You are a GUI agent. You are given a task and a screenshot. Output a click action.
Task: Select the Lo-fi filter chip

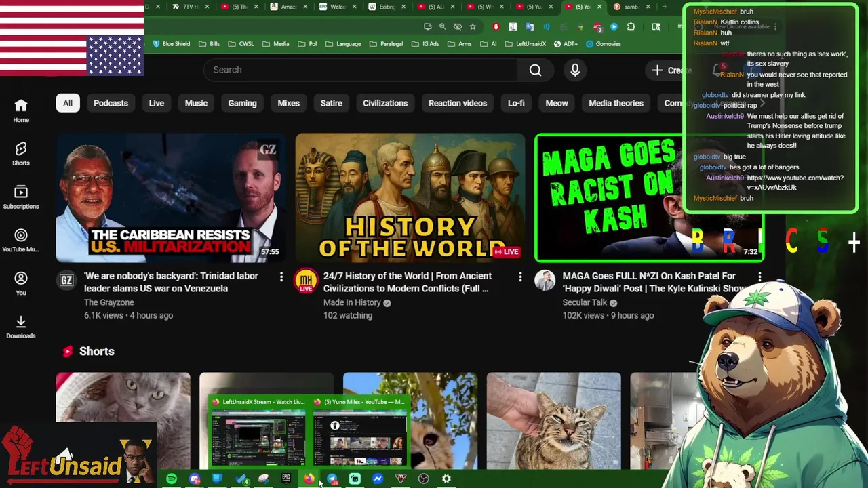(516, 103)
